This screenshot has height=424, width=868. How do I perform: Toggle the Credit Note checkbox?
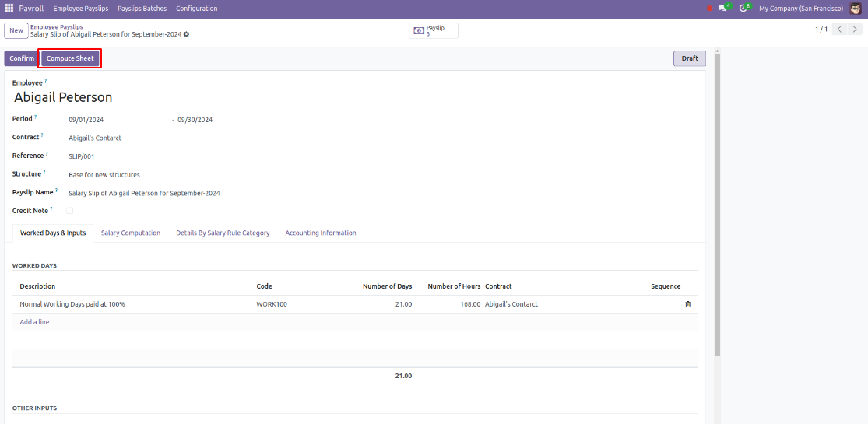(x=70, y=211)
